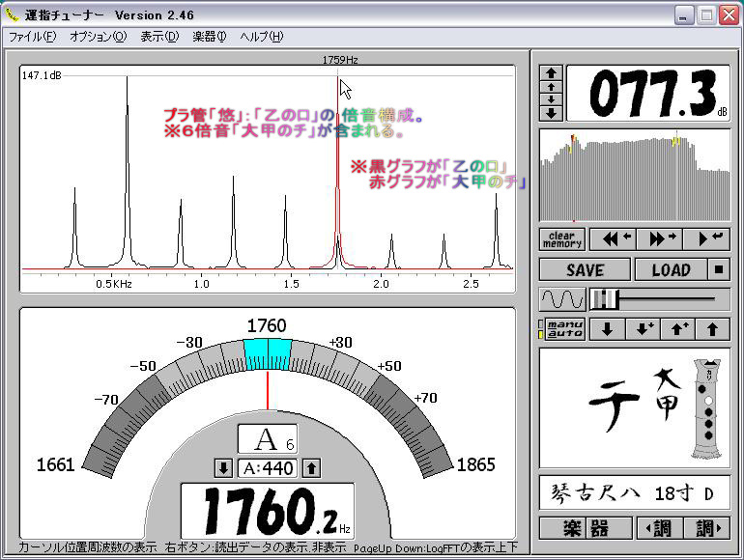Open the 表示(D) menu
The image size is (744, 560).
[159, 37]
